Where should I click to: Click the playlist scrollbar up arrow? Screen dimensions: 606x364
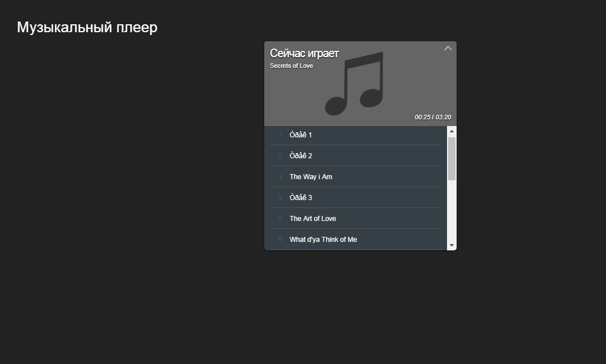tap(452, 131)
